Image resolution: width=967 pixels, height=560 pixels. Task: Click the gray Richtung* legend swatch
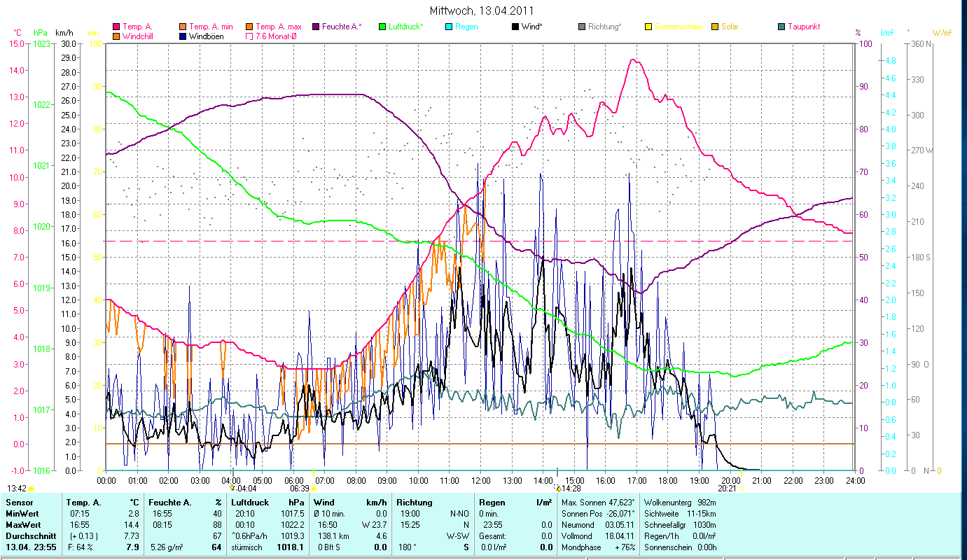tap(582, 27)
